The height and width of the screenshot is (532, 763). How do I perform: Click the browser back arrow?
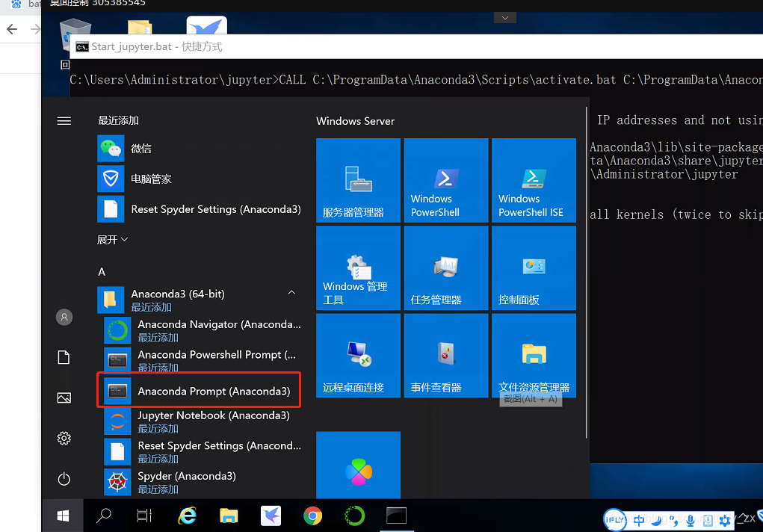tap(12, 29)
